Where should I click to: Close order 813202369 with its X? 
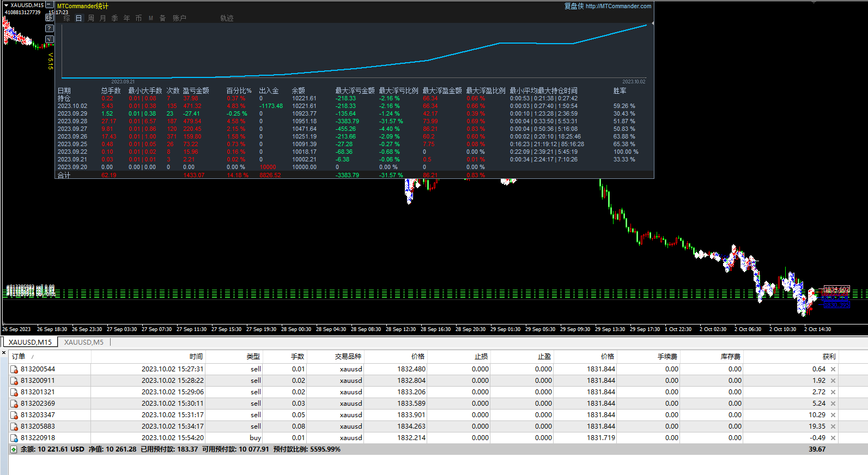(833, 404)
